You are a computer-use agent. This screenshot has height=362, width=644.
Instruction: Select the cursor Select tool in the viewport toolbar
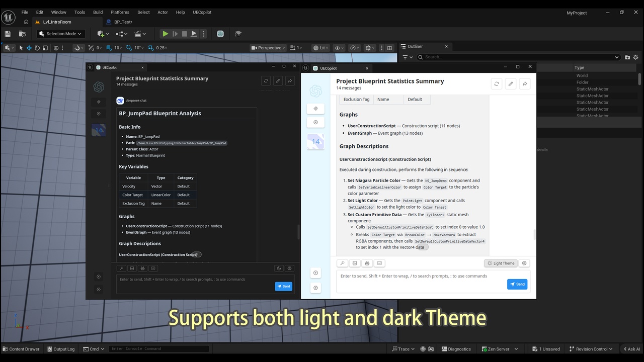pyautogui.click(x=21, y=48)
